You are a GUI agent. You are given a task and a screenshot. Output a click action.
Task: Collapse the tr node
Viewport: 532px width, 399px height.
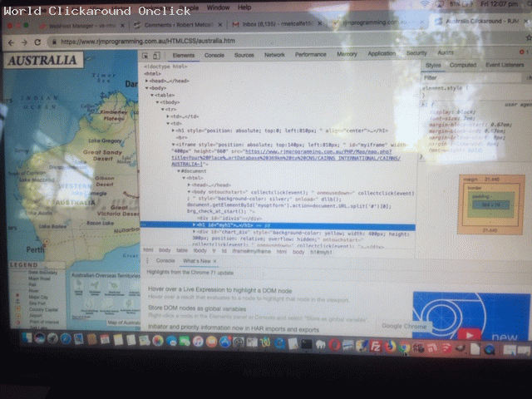[x=163, y=109]
